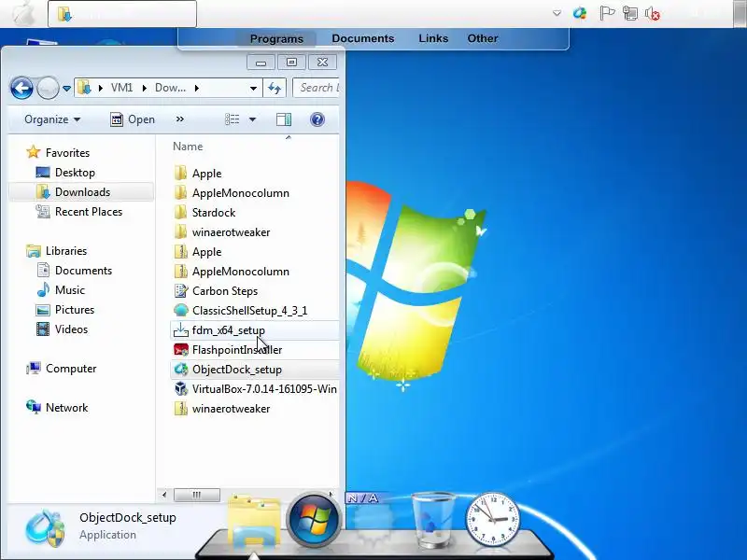This screenshot has height=560, width=747.
Task: Click the folder icon in address bar
Action: pyautogui.click(x=84, y=88)
